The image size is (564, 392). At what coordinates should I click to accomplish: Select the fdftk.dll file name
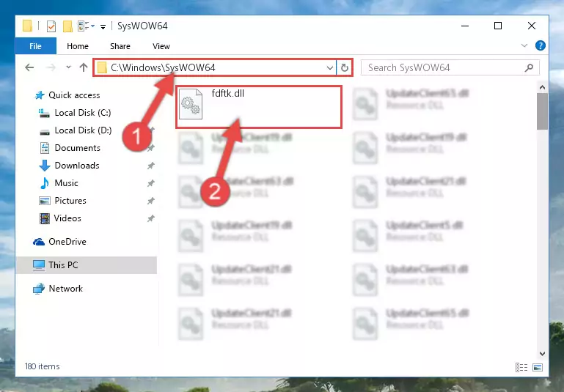pos(227,93)
